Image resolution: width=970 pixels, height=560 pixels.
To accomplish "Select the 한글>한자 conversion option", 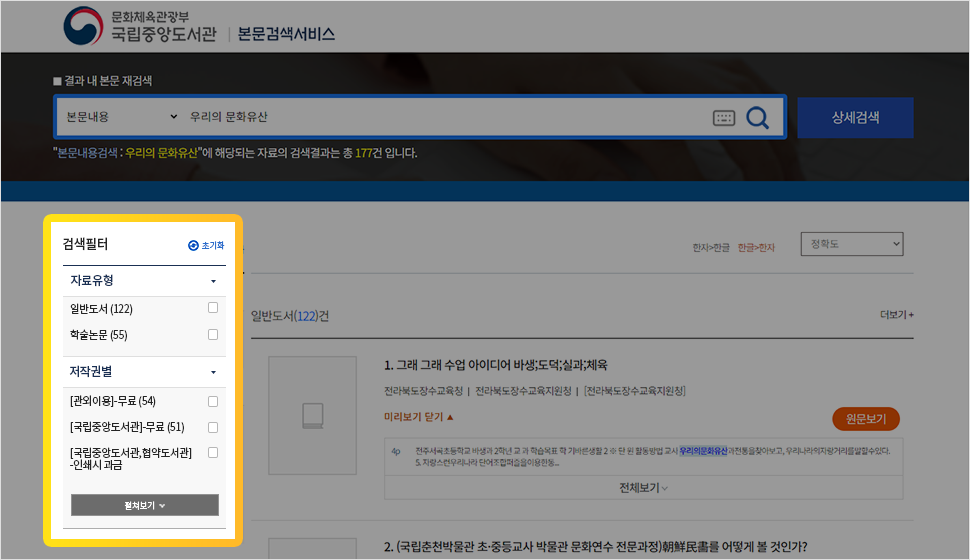I will coord(756,247).
